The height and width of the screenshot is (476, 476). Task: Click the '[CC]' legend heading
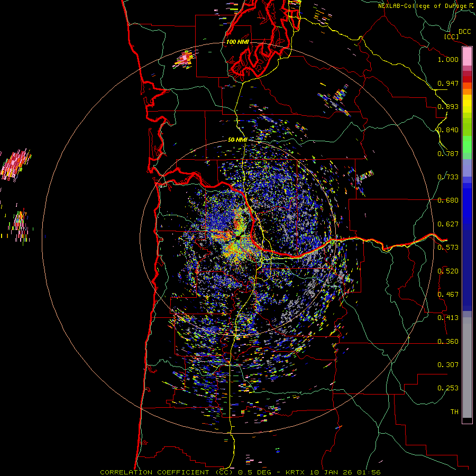pyautogui.click(x=451, y=36)
